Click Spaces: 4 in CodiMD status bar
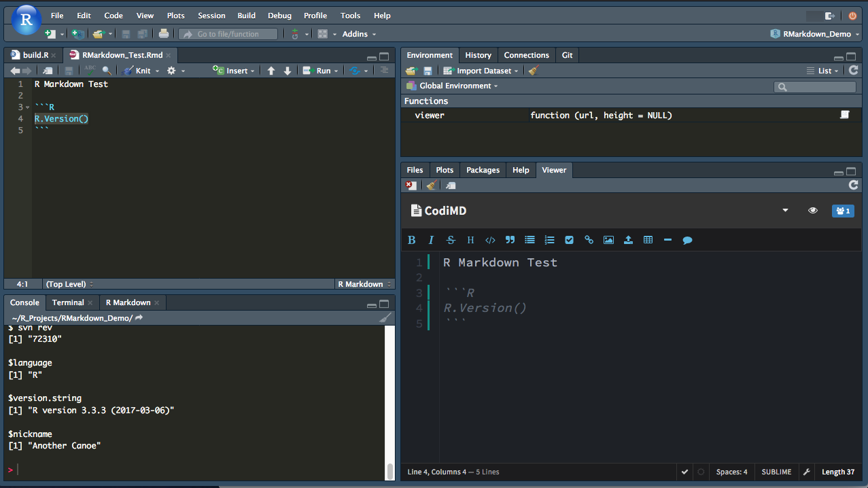868x488 pixels. click(x=732, y=472)
